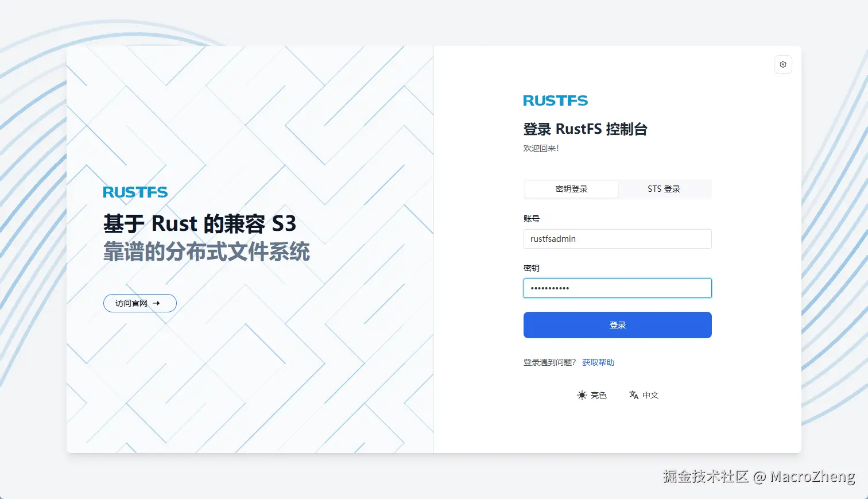
Task: Click the 登录 RustFS 控制台 heading
Action: point(586,129)
